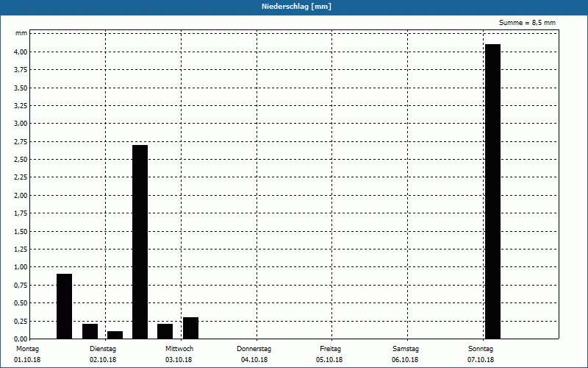Click the Sonntag axis label

pyautogui.click(x=481, y=349)
